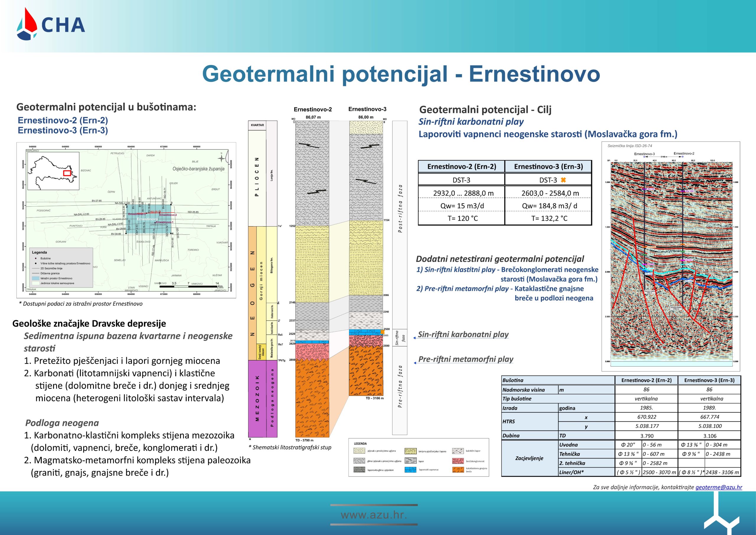Click the Osječko-baranjska županija map label
The width and height of the screenshot is (756, 535).
(198, 169)
